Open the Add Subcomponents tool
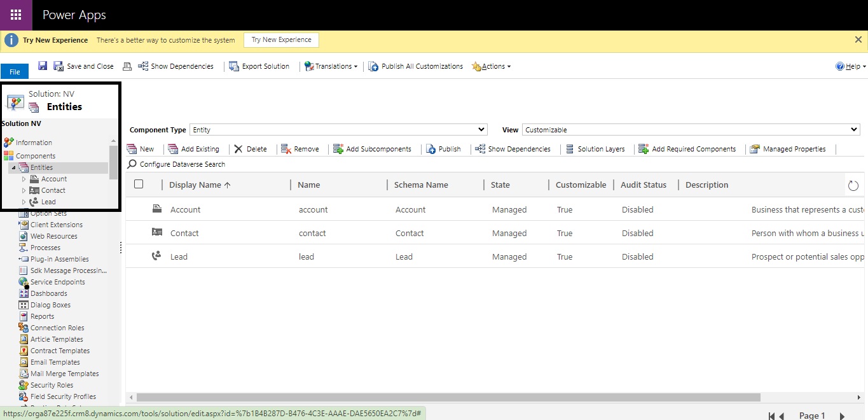The image size is (868, 420). tap(373, 149)
